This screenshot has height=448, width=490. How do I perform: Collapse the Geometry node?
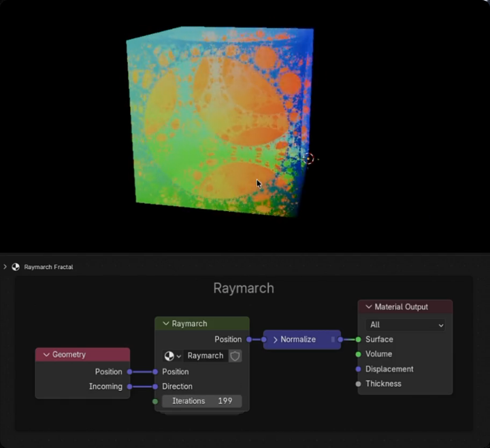46,355
